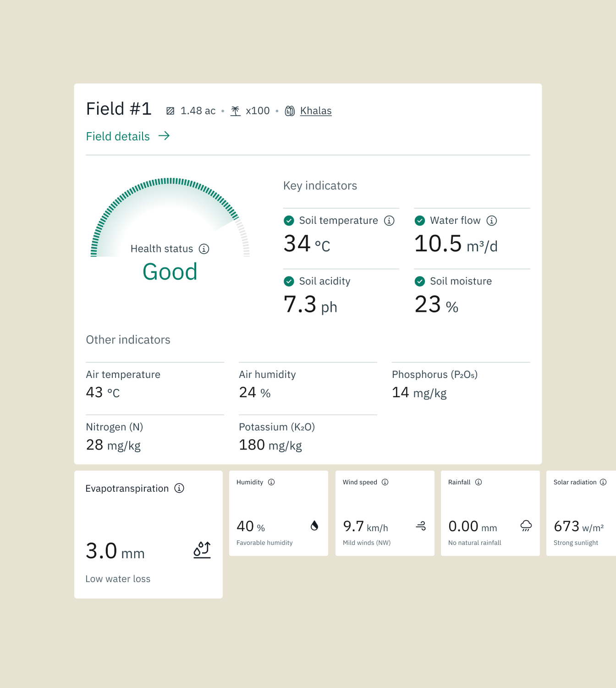
Task: Open the Khalas variety link
Action: coord(316,111)
